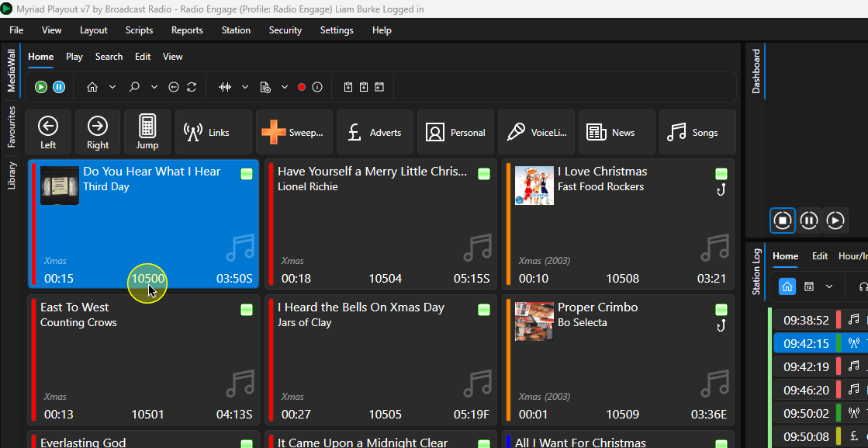The width and height of the screenshot is (868, 448).
Task: Switch to the Favourites side tab
Action: click(12, 127)
